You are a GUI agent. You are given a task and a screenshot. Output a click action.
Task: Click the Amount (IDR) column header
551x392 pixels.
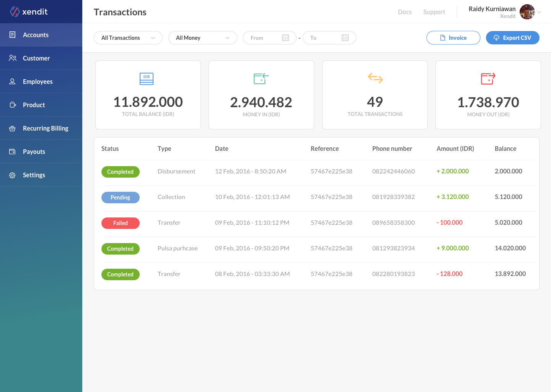(x=455, y=149)
